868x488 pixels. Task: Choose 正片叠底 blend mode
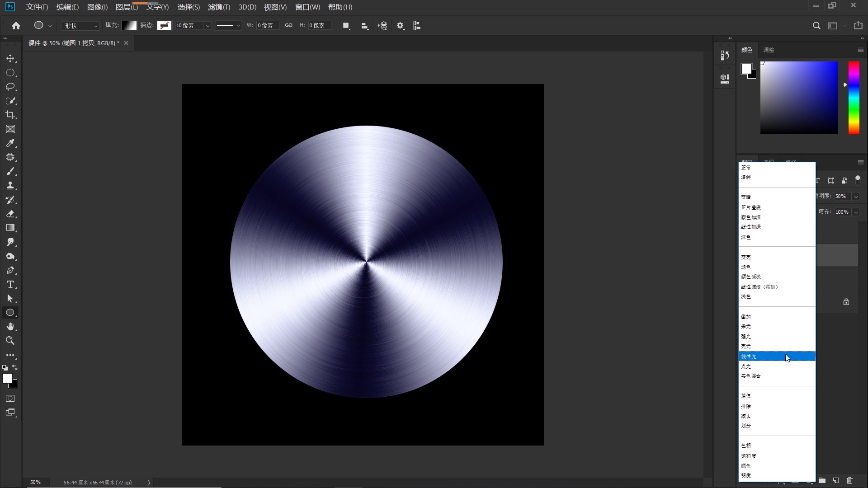click(x=777, y=207)
